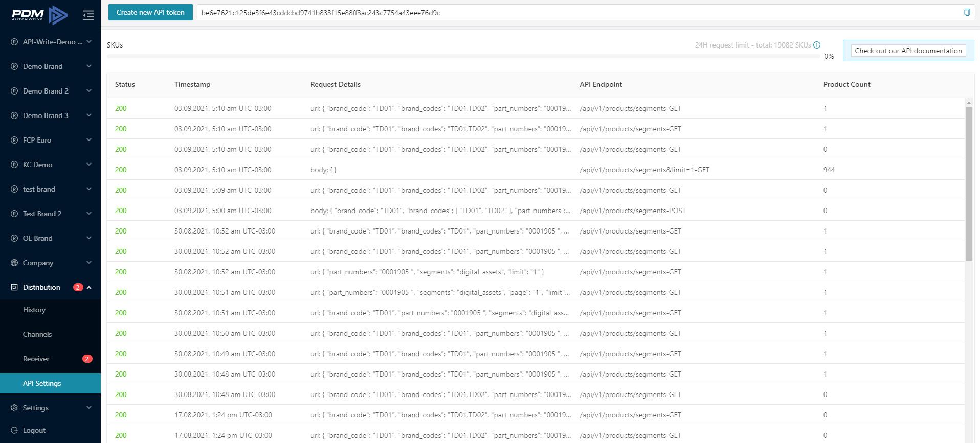Select the API Settings menu item
Viewport: 980px width, 443px height.
[x=50, y=383]
